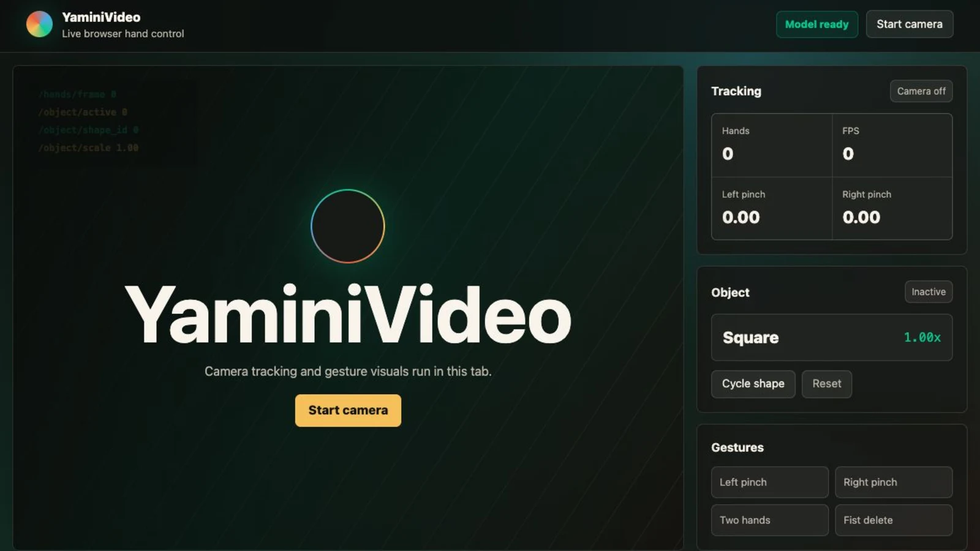Viewport: 980px width, 551px height.
Task: Click the YaminiVideo header brand name
Action: [x=101, y=17]
